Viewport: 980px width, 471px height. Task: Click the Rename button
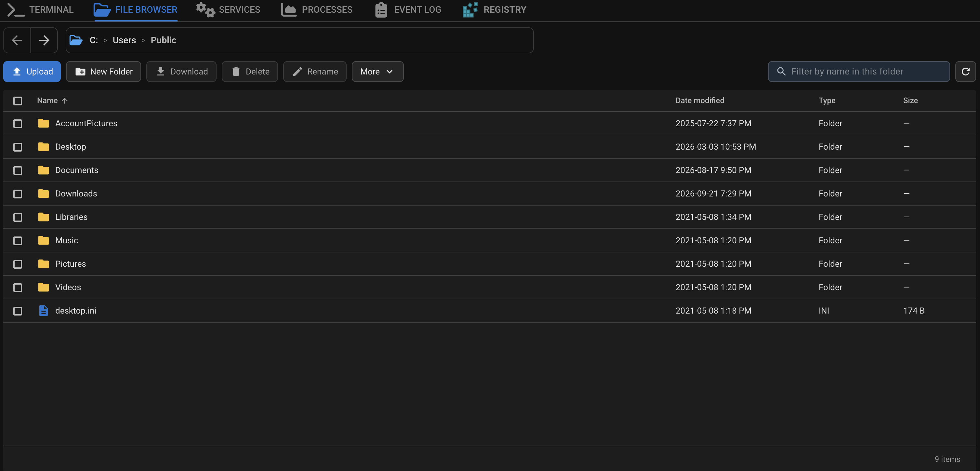pyautogui.click(x=315, y=72)
